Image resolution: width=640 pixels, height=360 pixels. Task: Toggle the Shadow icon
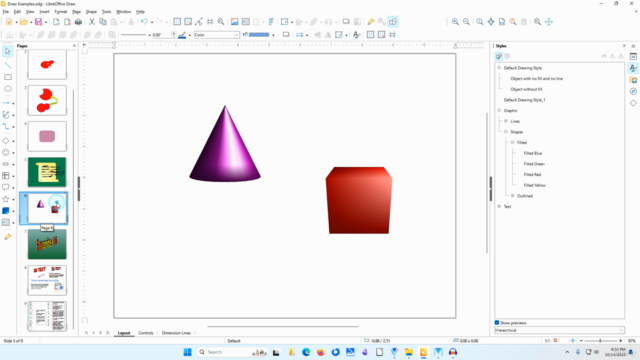[286, 35]
